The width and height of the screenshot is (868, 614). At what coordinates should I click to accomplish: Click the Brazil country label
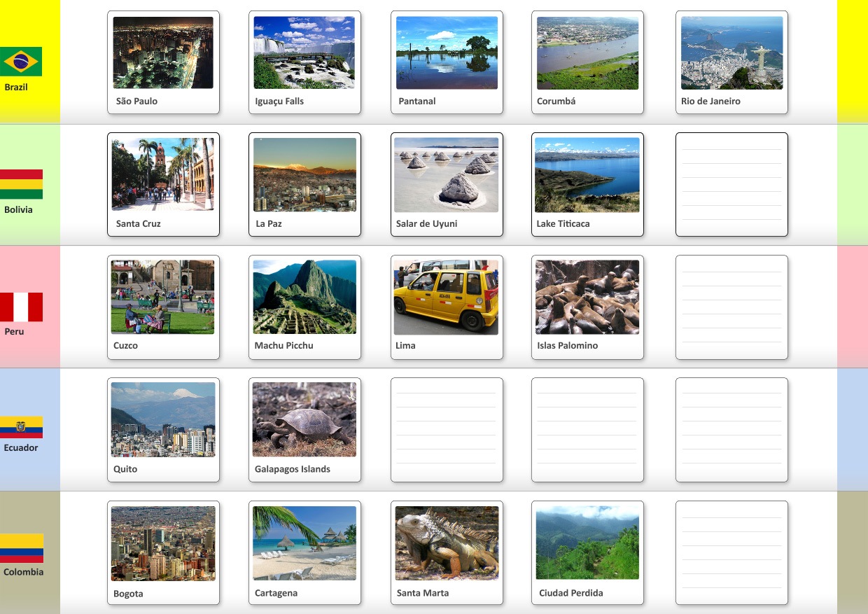point(16,88)
